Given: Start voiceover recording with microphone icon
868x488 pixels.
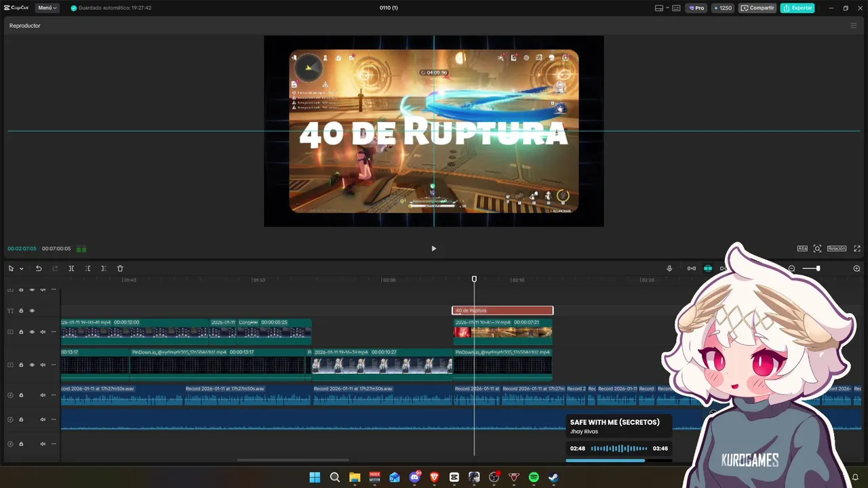Looking at the screenshot, I should pyautogui.click(x=669, y=268).
